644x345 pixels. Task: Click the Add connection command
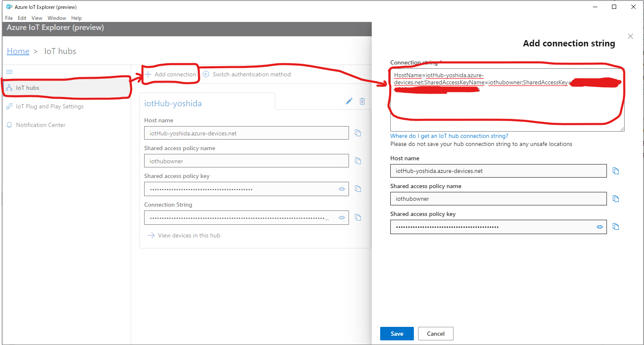point(170,74)
